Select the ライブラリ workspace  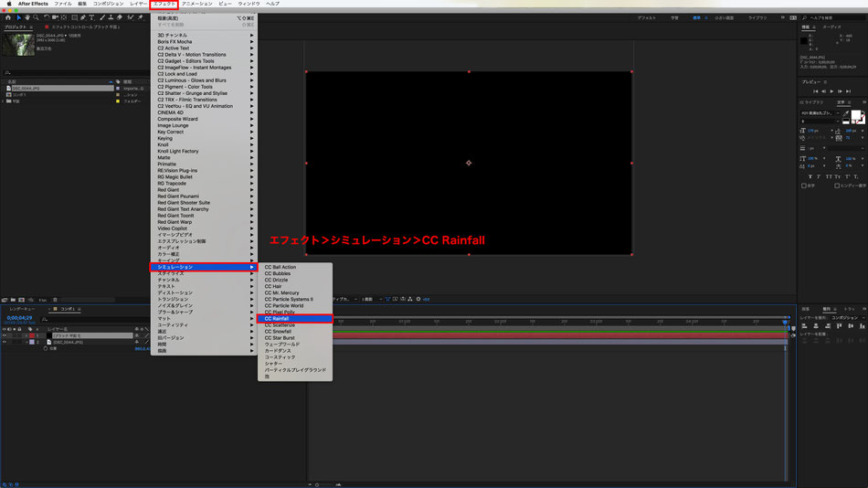(x=757, y=17)
